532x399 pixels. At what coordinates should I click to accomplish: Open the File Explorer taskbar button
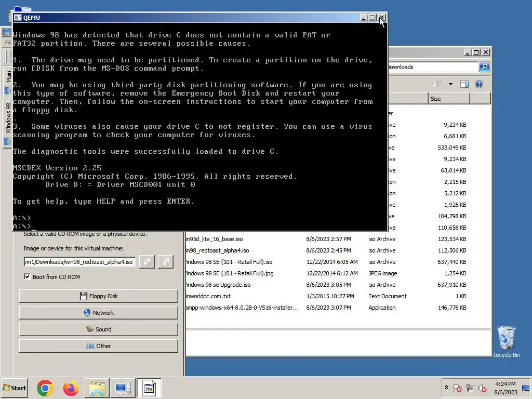(97, 388)
